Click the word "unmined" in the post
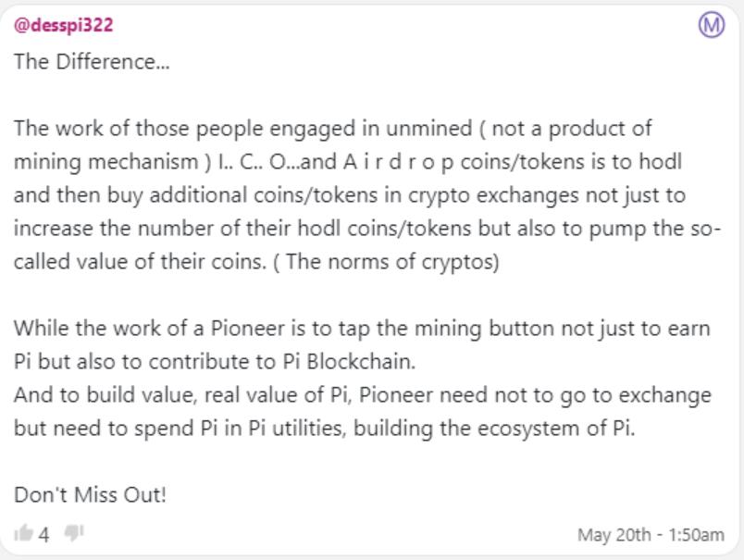Screen dimensions: 744x560 point(429,129)
